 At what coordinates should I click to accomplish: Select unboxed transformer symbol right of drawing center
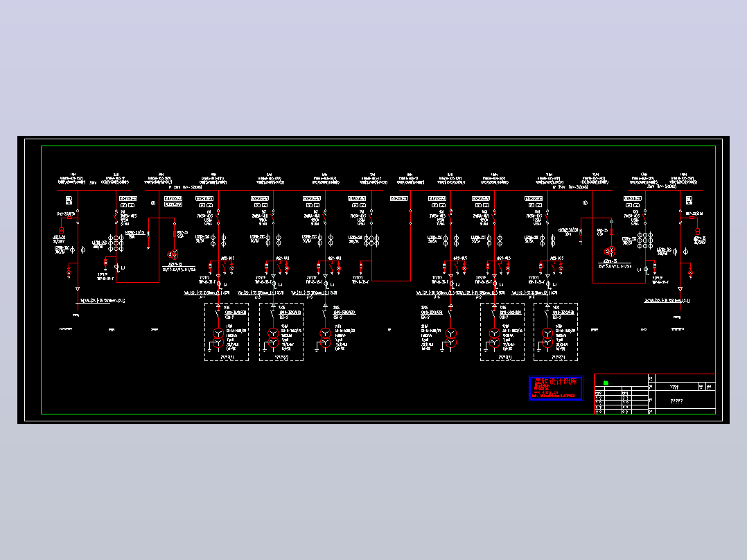point(450,338)
